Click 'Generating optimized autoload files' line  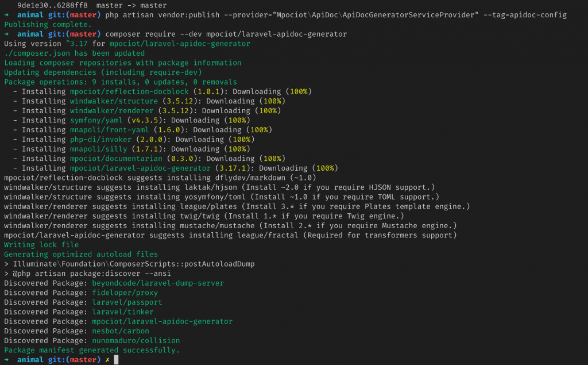(81, 254)
